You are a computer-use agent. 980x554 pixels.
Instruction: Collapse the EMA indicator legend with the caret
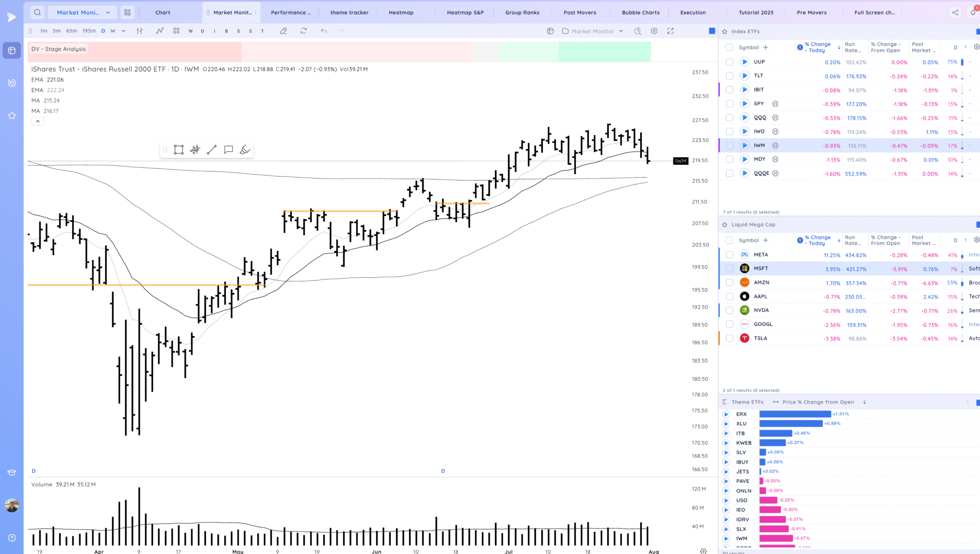coord(38,121)
